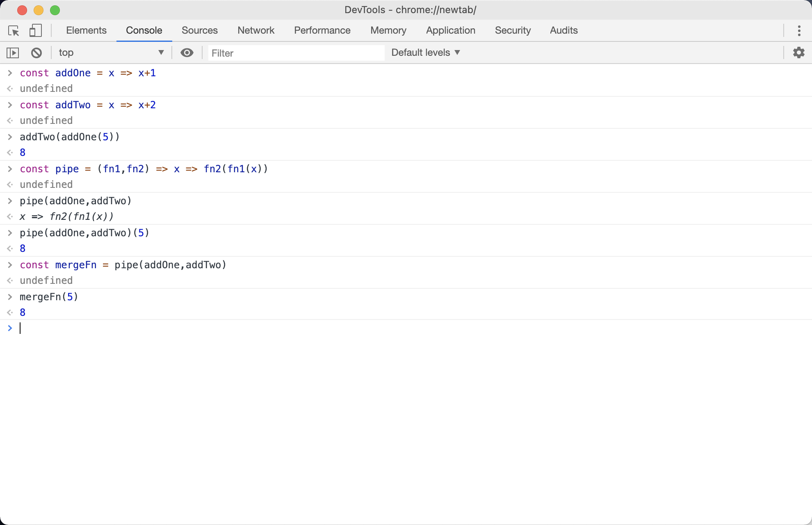The image size is (812, 525).
Task: Open the DevTools three-dot menu
Action: [799, 31]
